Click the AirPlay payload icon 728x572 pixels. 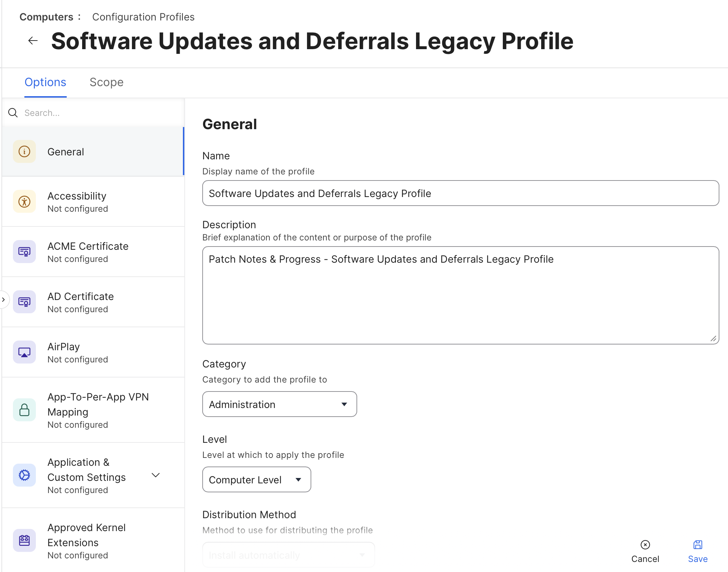coord(24,352)
